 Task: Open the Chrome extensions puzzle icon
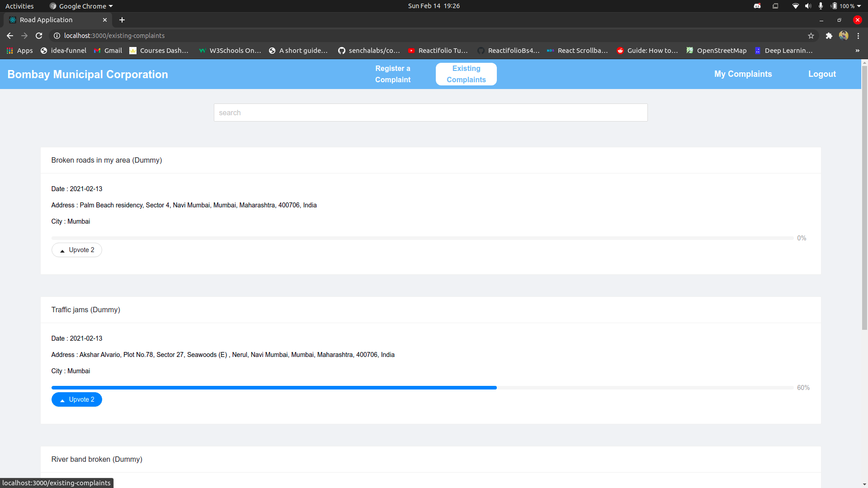point(829,36)
